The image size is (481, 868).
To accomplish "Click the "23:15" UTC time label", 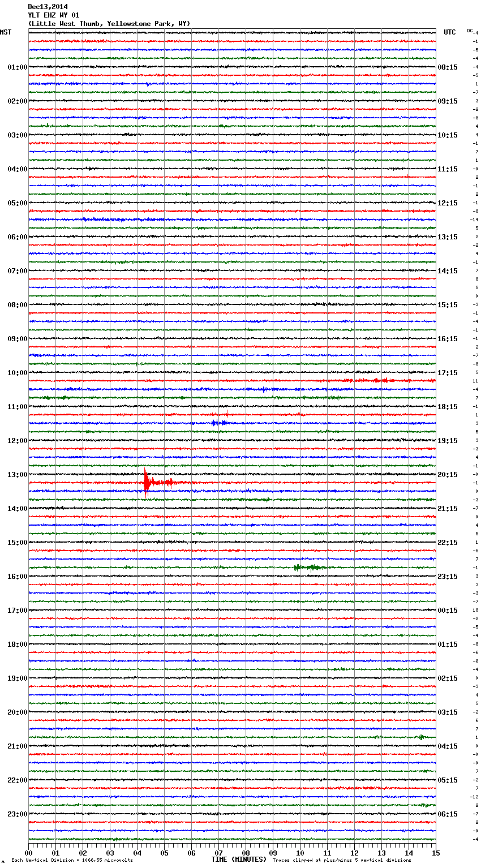I will [448, 577].
